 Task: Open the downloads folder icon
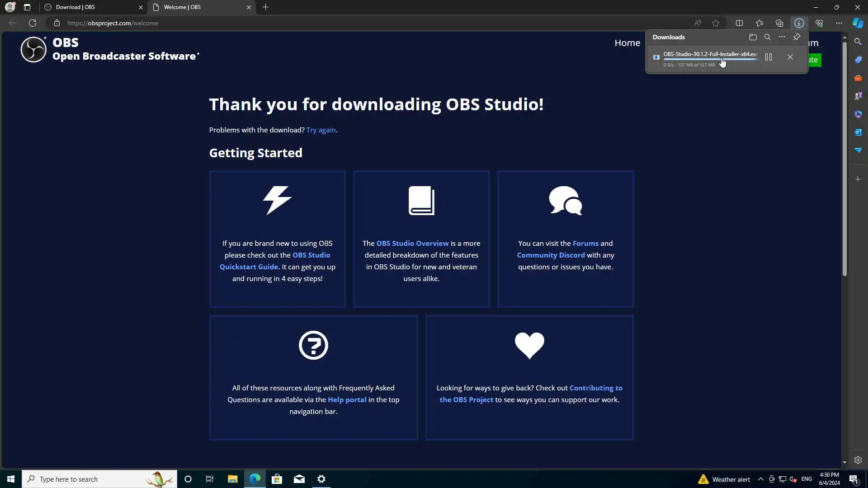(753, 37)
